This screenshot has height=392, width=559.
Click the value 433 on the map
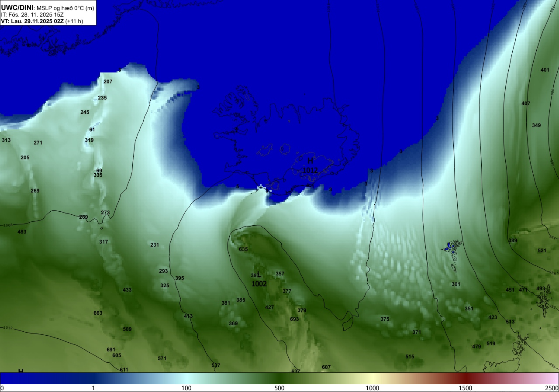127,290
